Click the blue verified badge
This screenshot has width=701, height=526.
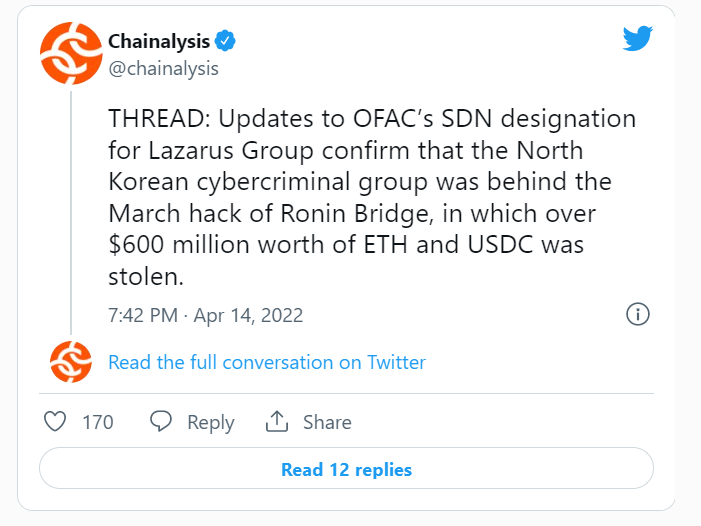point(226,42)
